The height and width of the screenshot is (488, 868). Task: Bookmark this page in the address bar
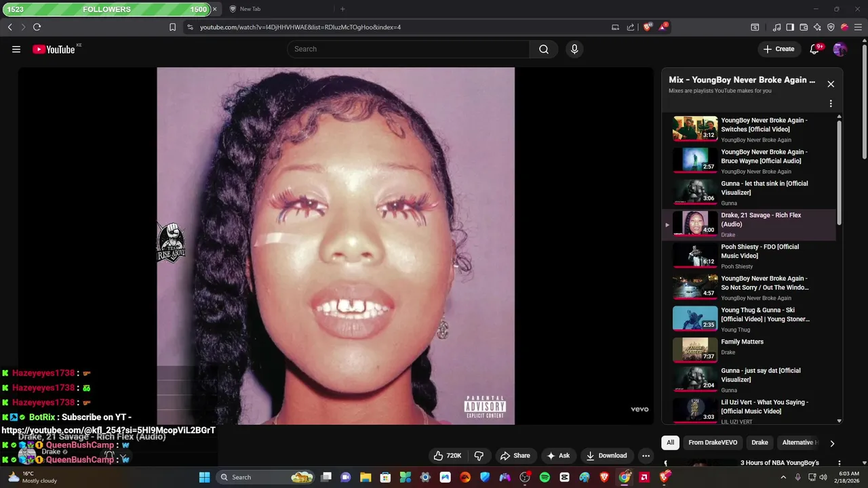(172, 27)
